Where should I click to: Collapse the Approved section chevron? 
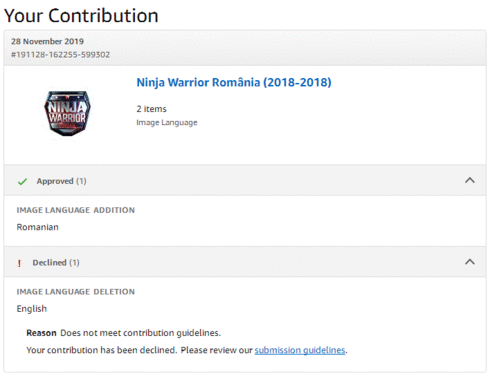tap(470, 180)
